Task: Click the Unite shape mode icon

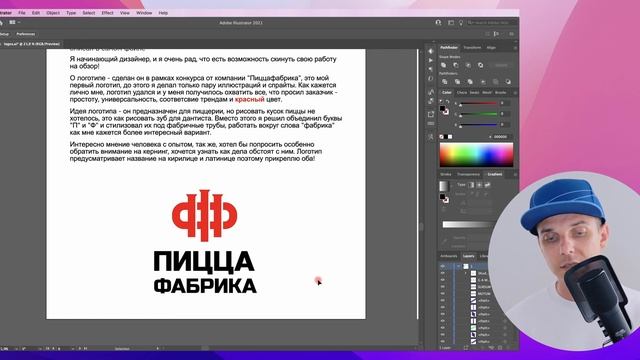Action: coord(444,65)
